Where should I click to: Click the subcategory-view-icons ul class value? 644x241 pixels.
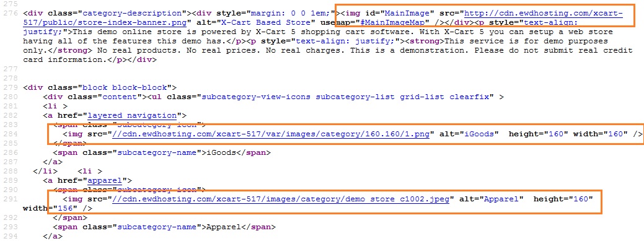[345, 97]
